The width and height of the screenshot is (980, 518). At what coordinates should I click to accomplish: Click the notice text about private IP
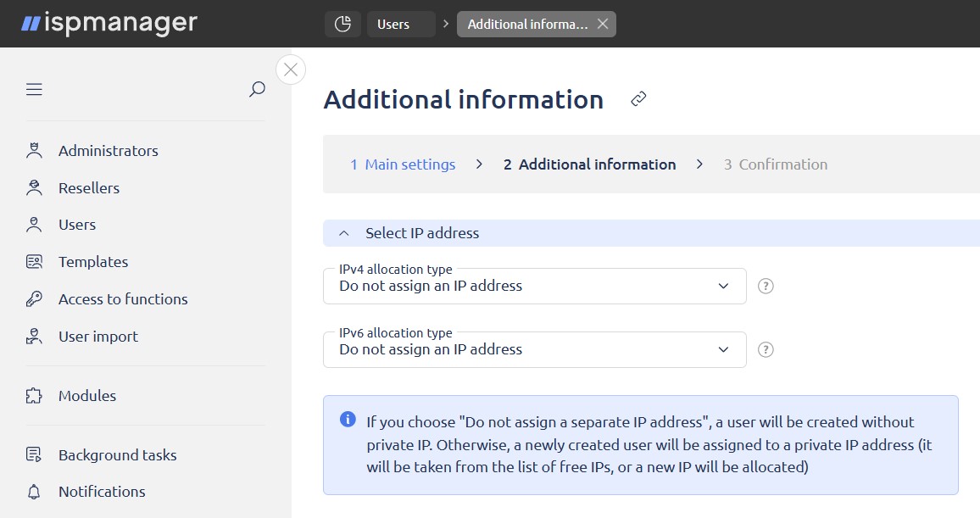pyautogui.click(x=649, y=445)
